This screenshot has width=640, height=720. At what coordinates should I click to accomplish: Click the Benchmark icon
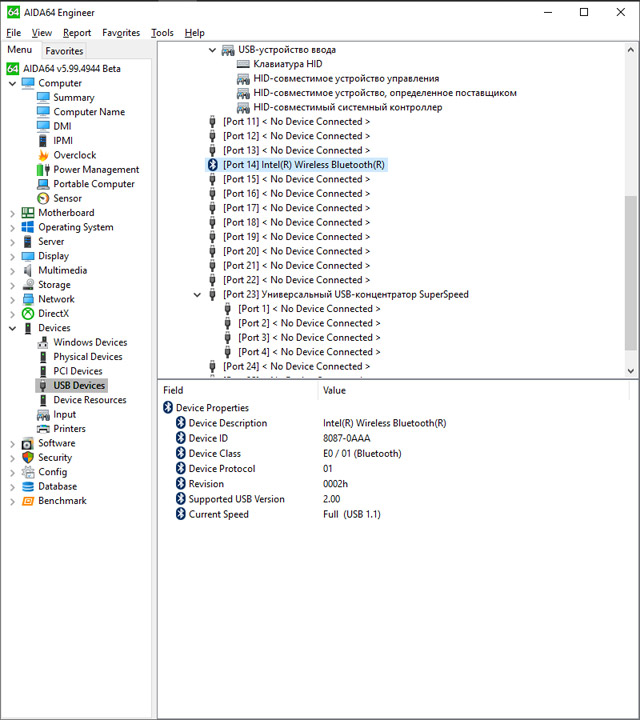click(x=28, y=501)
